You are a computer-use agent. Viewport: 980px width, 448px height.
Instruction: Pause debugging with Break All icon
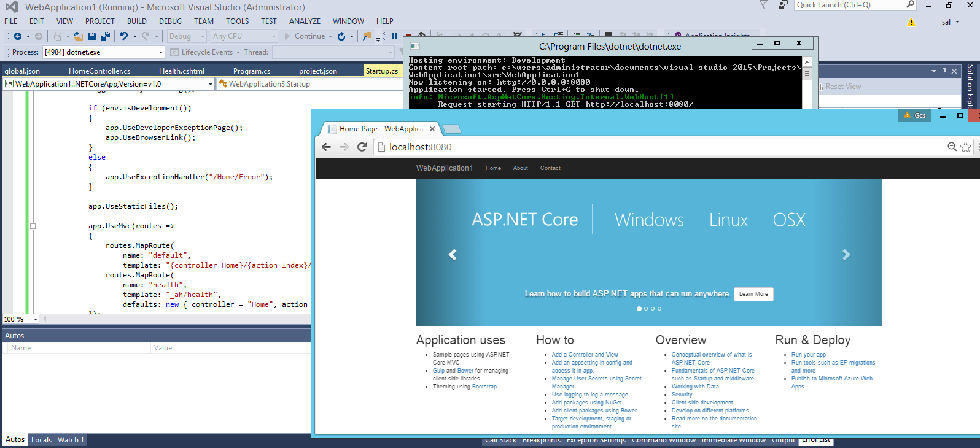coord(395,36)
